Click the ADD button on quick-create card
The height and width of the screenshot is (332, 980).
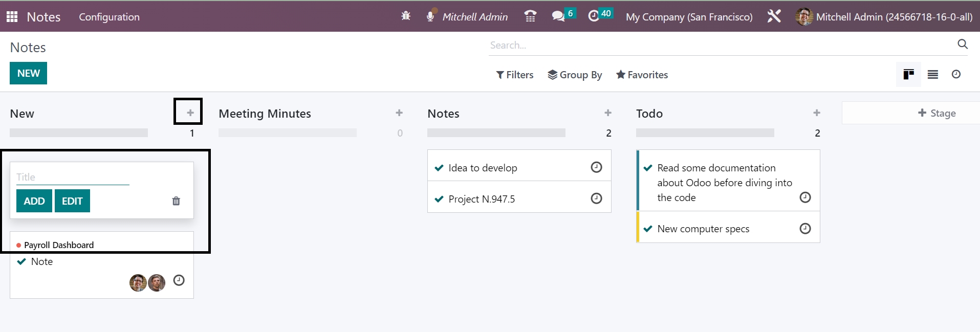tap(34, 201)
